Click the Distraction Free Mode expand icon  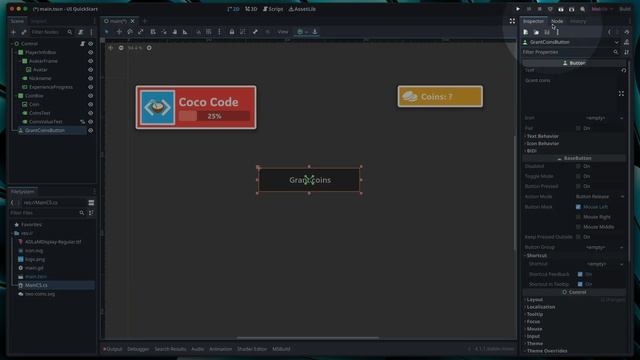point(512,21)
